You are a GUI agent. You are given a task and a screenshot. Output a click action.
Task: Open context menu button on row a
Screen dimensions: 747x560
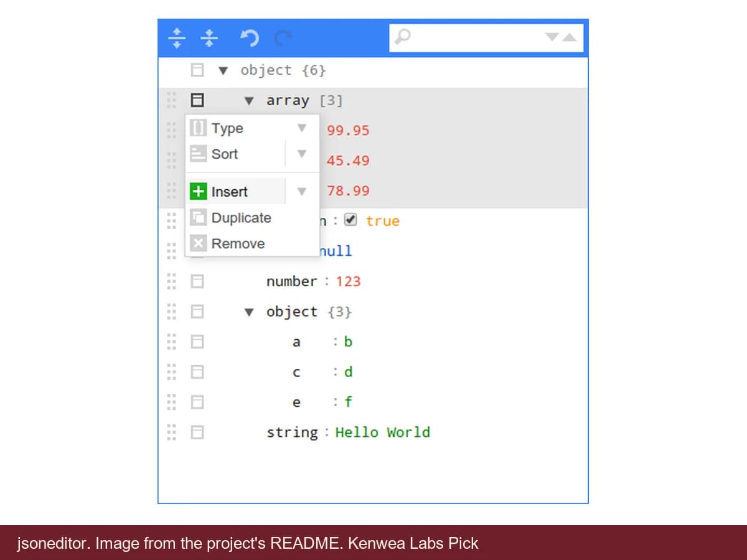coord(197,342)
